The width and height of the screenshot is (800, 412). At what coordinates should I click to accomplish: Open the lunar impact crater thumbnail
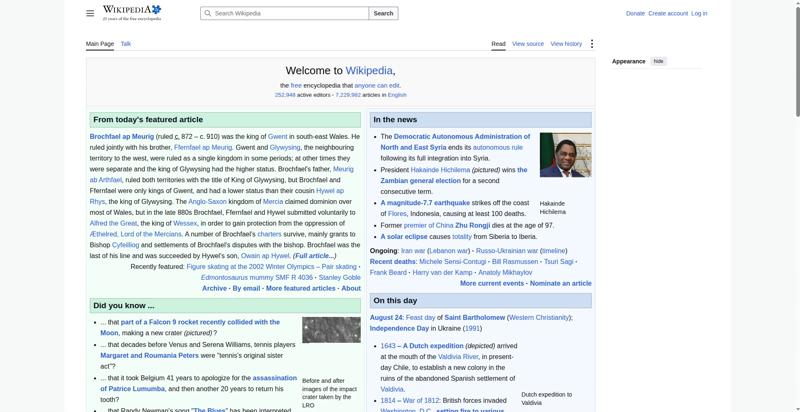tap(331, 330)
